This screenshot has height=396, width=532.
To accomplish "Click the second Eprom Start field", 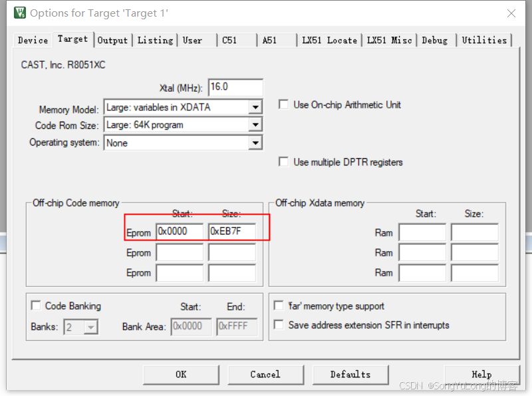I will click(x=180, y=252).
